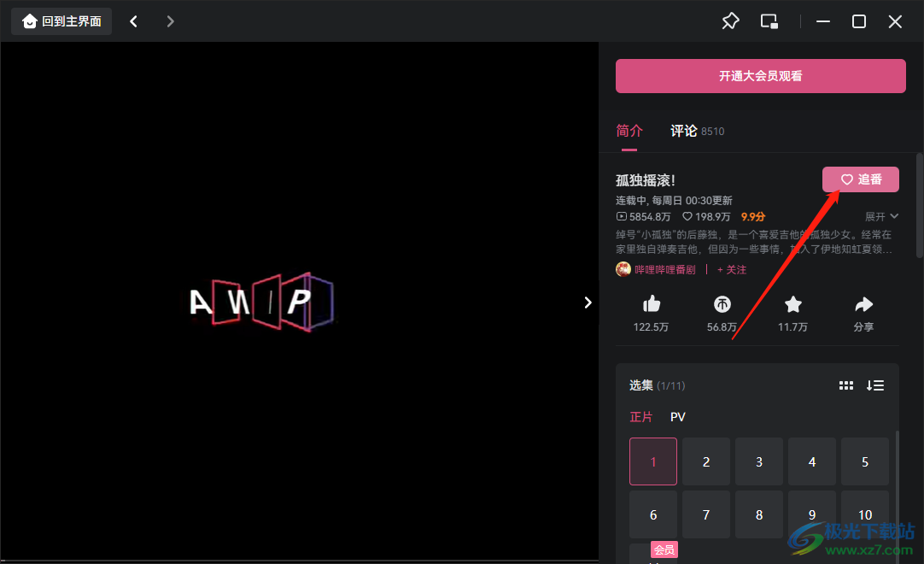
Task: Expand description with 展开
Action: (x=881, y=216)
